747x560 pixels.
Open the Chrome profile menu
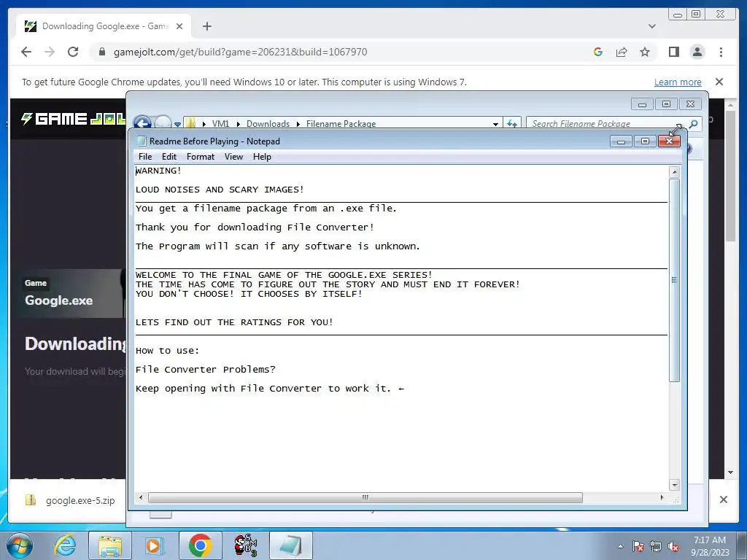[x=697, y=52]
